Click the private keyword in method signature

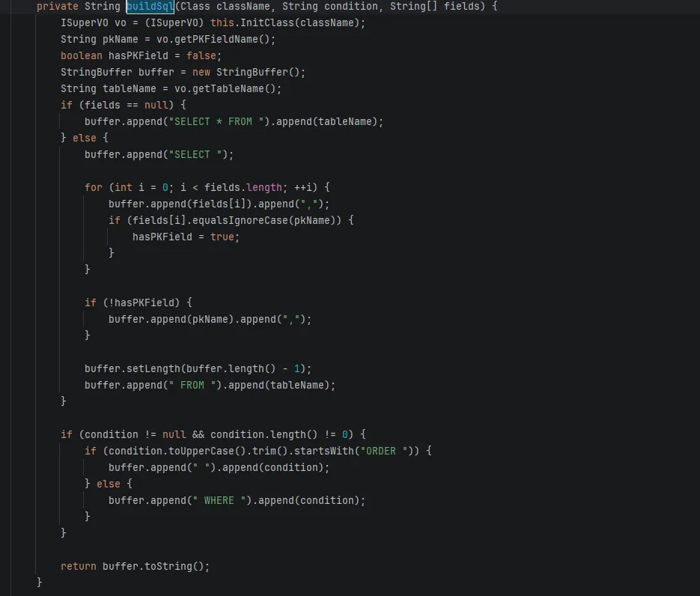tap(57, 6)
